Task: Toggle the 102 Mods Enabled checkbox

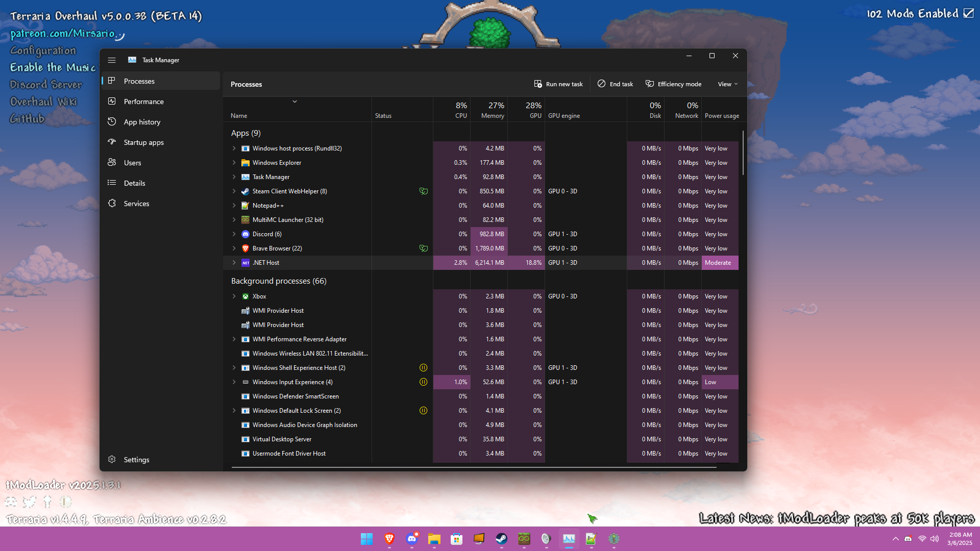Action: [x=968, y=13]
